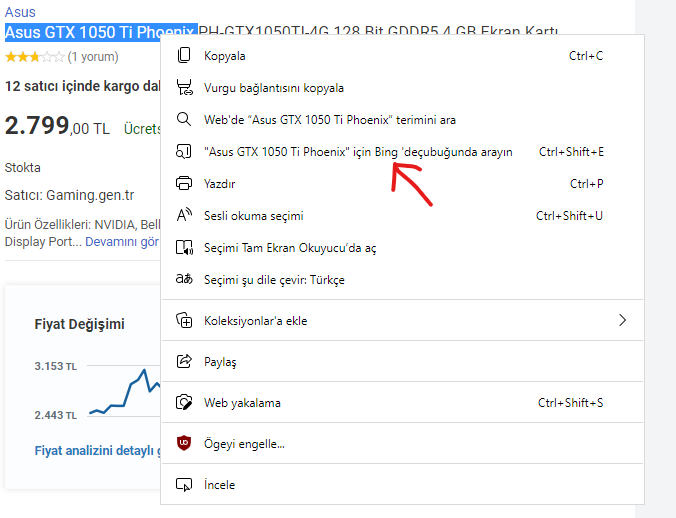Click the highlighted product title text
Image resolution: width=676 pixels, height=518 pixels.
101,32
